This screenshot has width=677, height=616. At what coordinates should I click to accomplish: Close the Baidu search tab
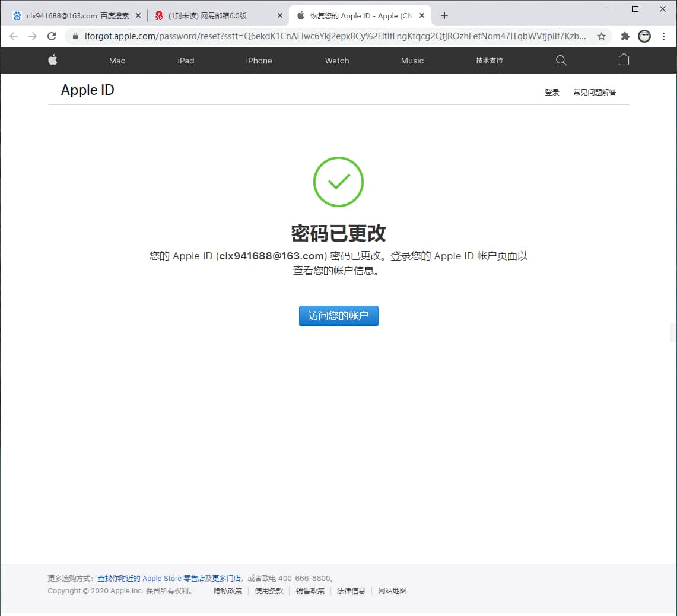pyautogui.click(x=138, y=15)
